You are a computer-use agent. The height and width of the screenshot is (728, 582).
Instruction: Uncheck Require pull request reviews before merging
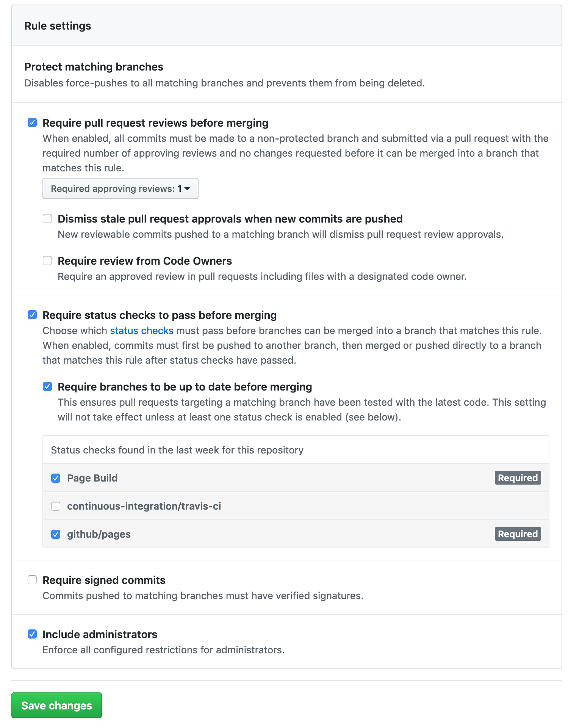(32, 122)
